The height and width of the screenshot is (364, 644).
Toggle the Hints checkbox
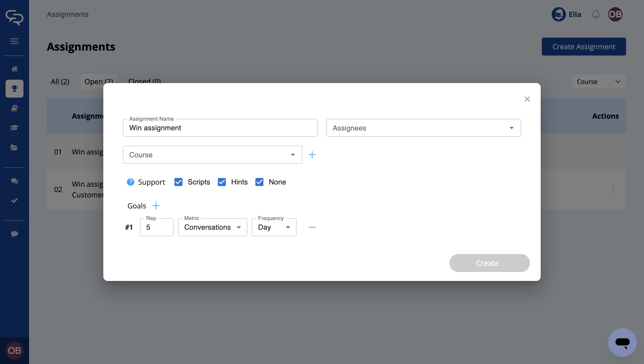click(222, 182)
